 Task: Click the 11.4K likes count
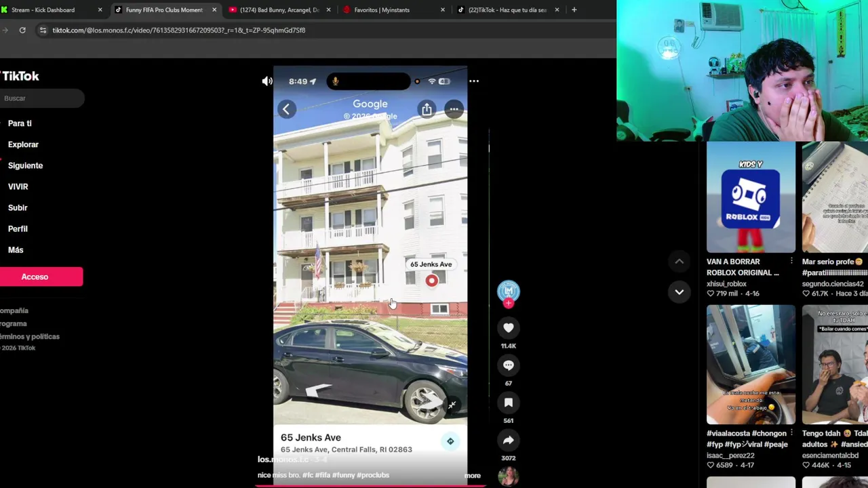point(508,346)
